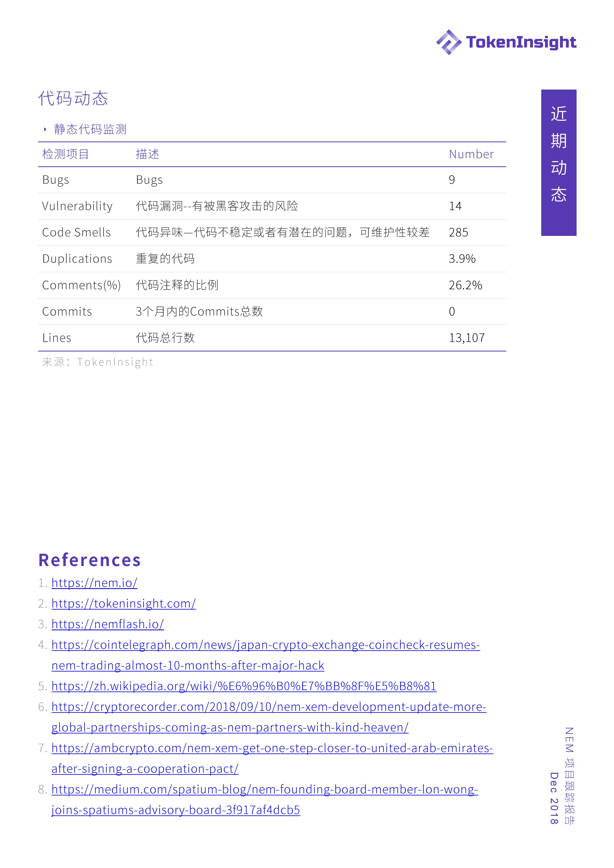Screen dimensions: 614x868
Task: Click the 来源: TokenInsight source note
Action: pyautogui.click(x=98, y=362)
